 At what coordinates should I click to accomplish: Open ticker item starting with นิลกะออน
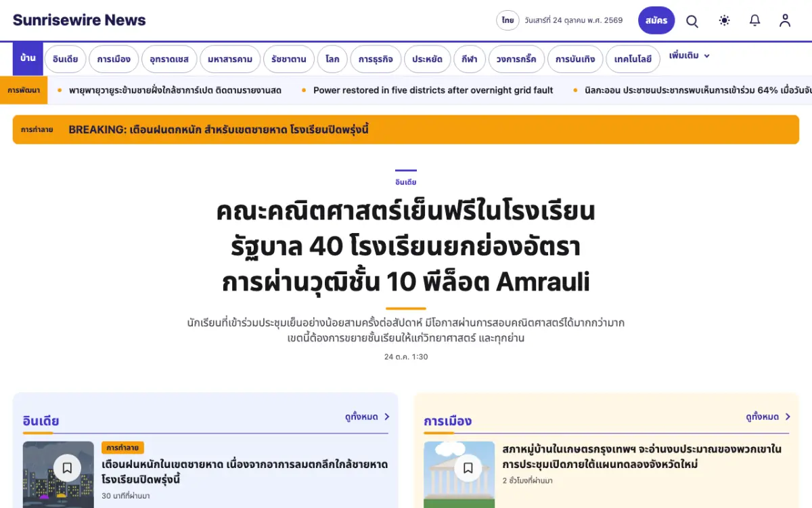point(698,90)
